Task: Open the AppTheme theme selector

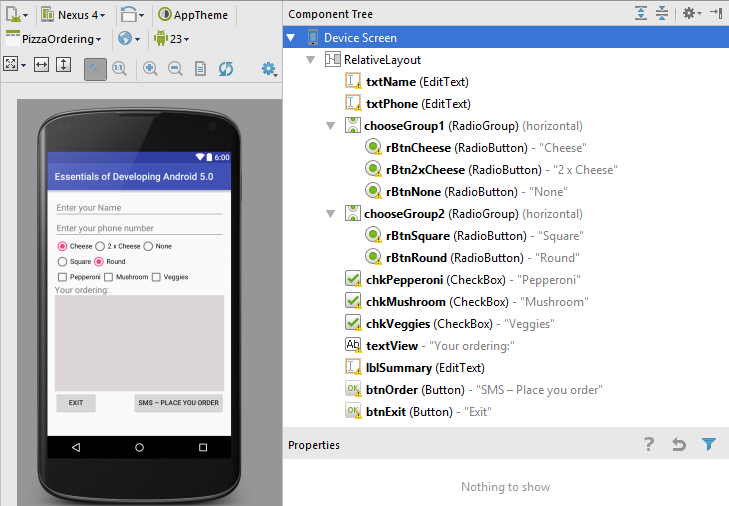Action: click(x=193, y=15)
